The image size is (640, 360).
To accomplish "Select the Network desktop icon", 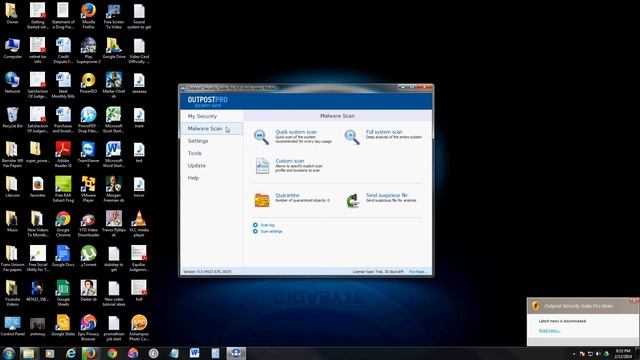I will (x=12, y=83).
